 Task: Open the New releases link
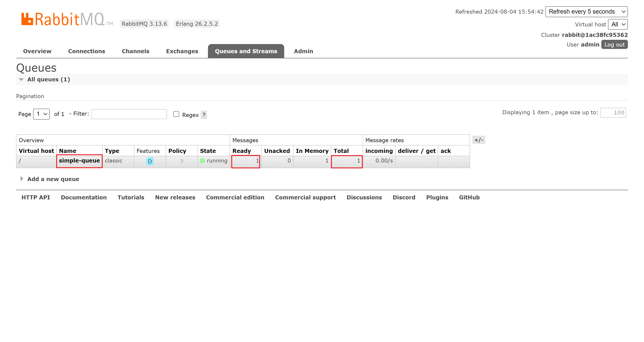(x=175, y=198)
